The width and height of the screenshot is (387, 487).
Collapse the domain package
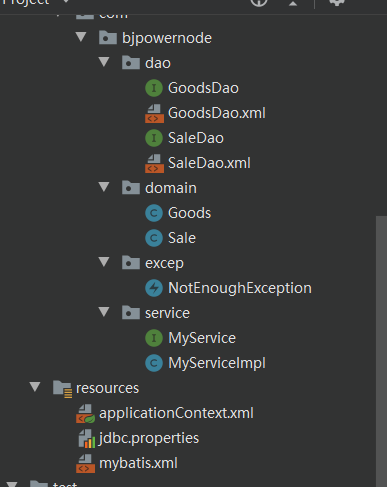click(104, 187)
